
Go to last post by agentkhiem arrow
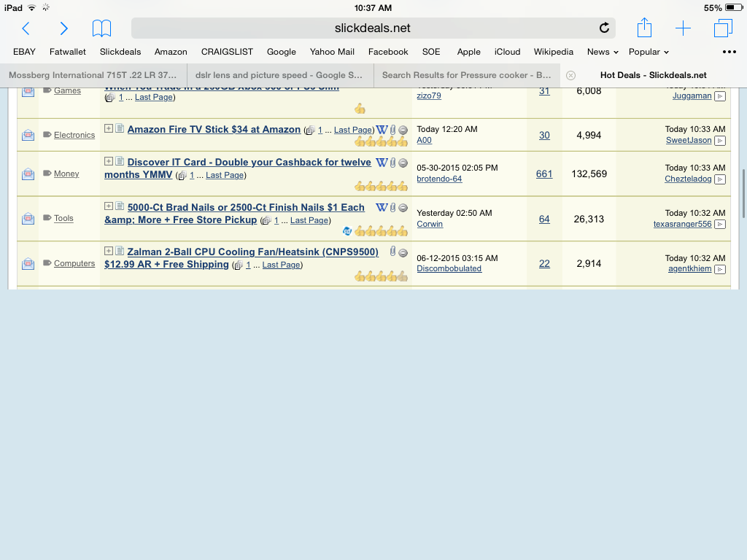[x=720, y=270]
